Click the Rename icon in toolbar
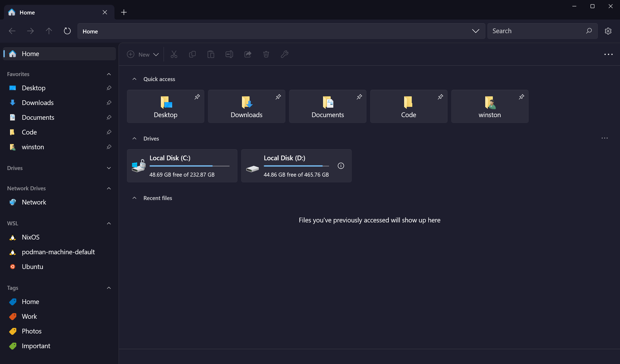The height and width of the screenshot is (364, 620). click(x=229, y=54)
